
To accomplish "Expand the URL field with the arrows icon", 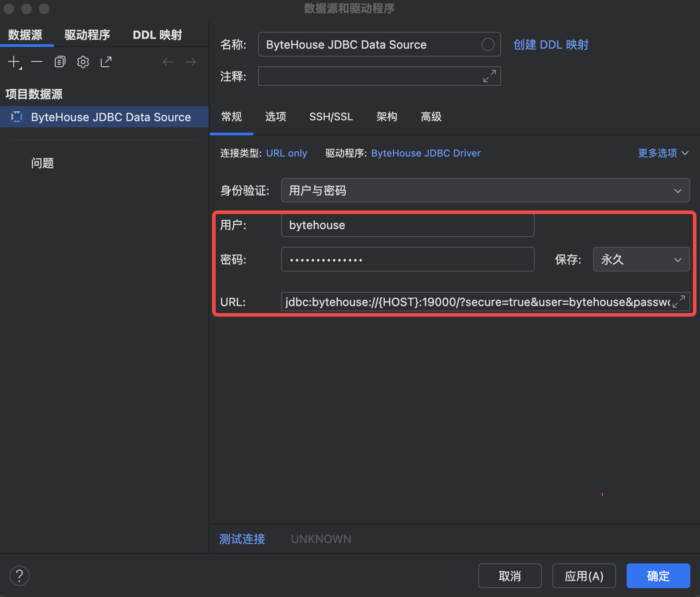I will tap(679, 302).
